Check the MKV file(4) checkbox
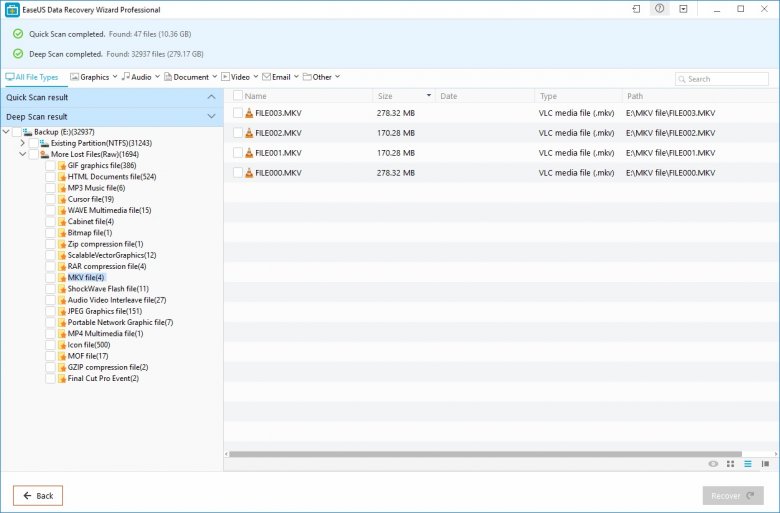Screen dimensions: 780x513 click(x=50, y=278)
